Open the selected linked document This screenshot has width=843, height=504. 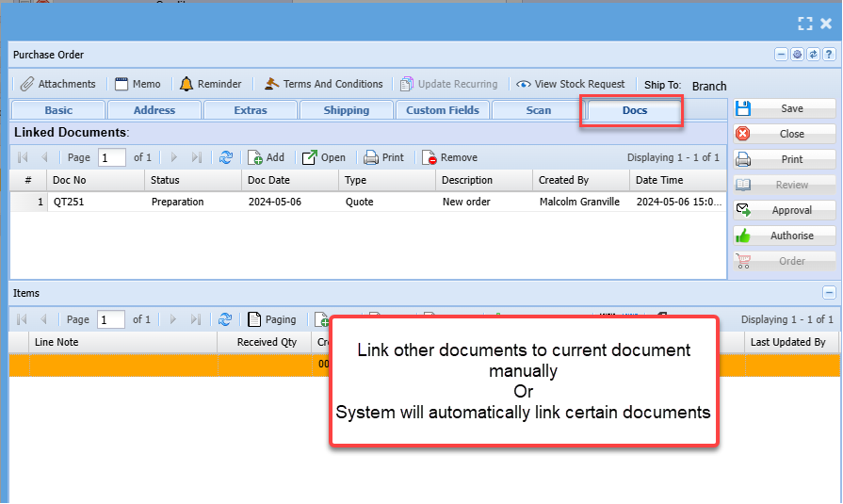(324, 157)
